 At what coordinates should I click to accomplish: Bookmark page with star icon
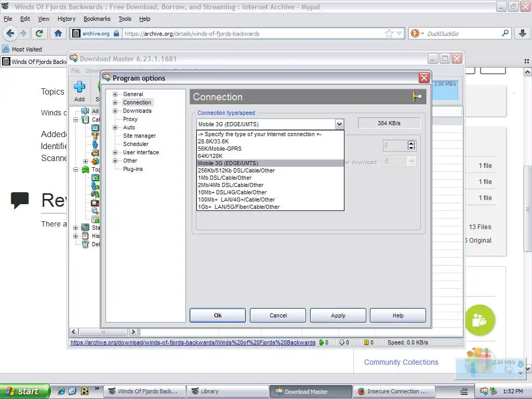tap(389, 33)
